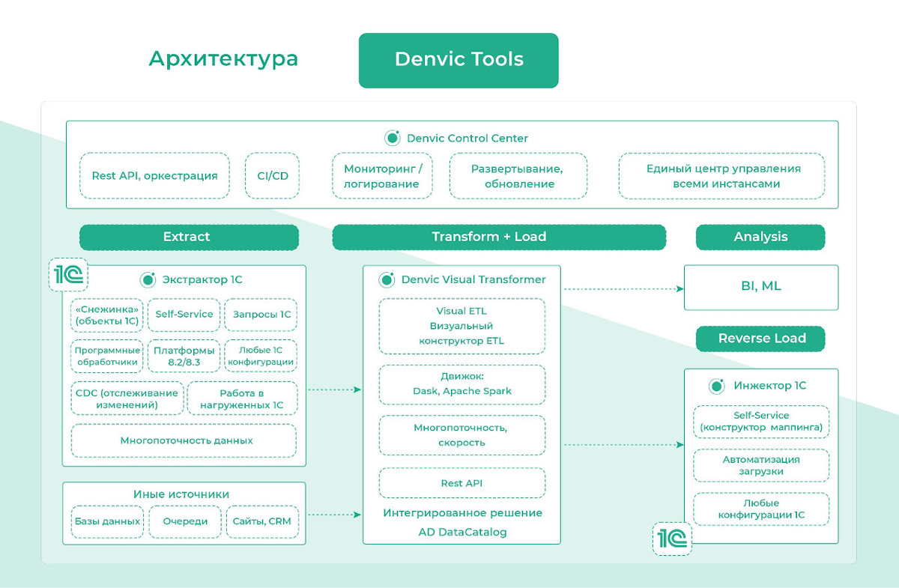
Task: Select the Запросы 1С box
Action: point(261,315)
